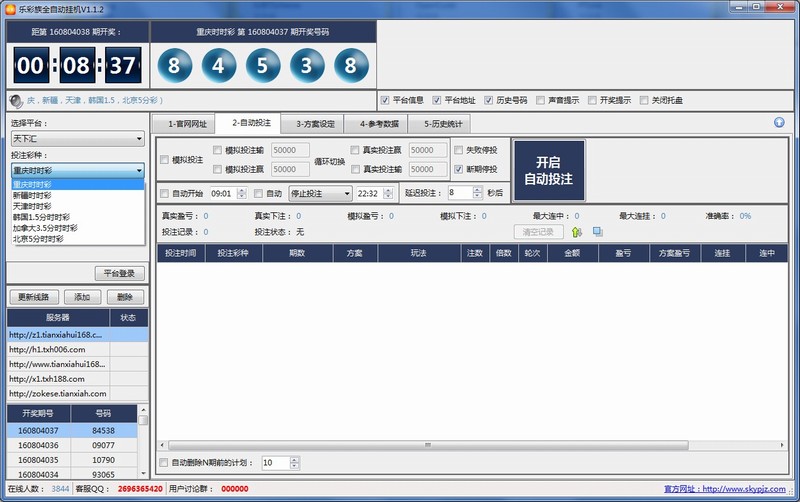Open the 5-历史统计 tab
Screen dimensions: 800x502
(443, 124)
